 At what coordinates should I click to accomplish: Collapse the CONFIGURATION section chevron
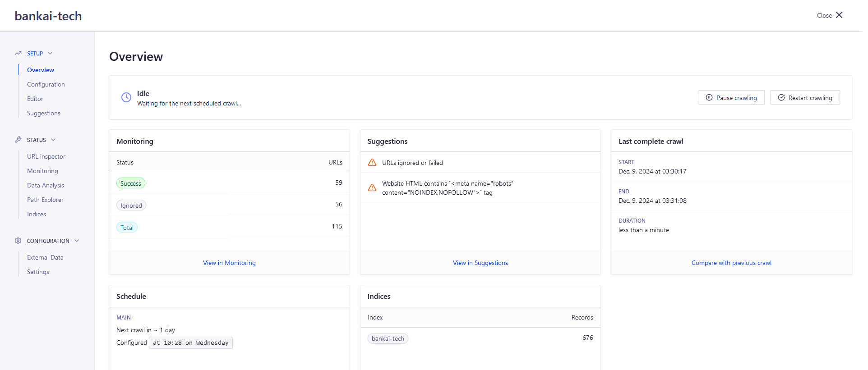point(77,241)
